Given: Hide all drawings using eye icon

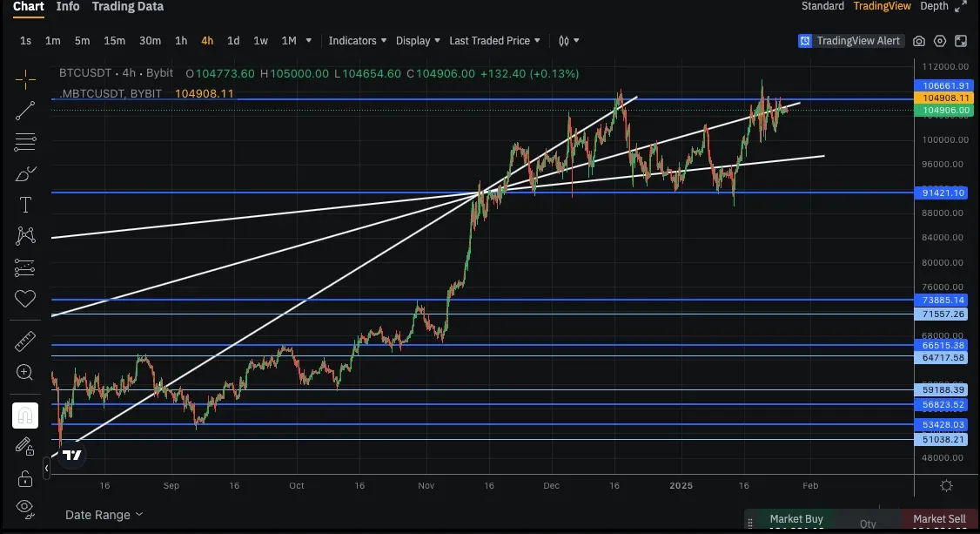Looking at the screenshot, I should pyautogui.click(x=25, y=506).
